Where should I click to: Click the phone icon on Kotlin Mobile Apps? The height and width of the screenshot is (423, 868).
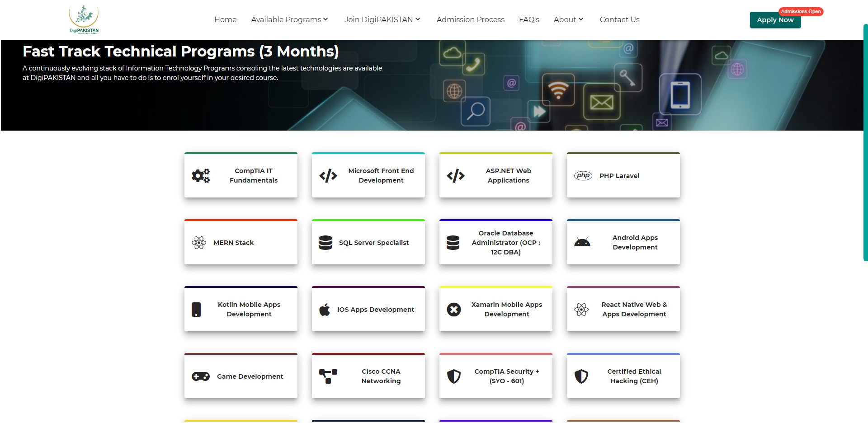click(196, 310)
